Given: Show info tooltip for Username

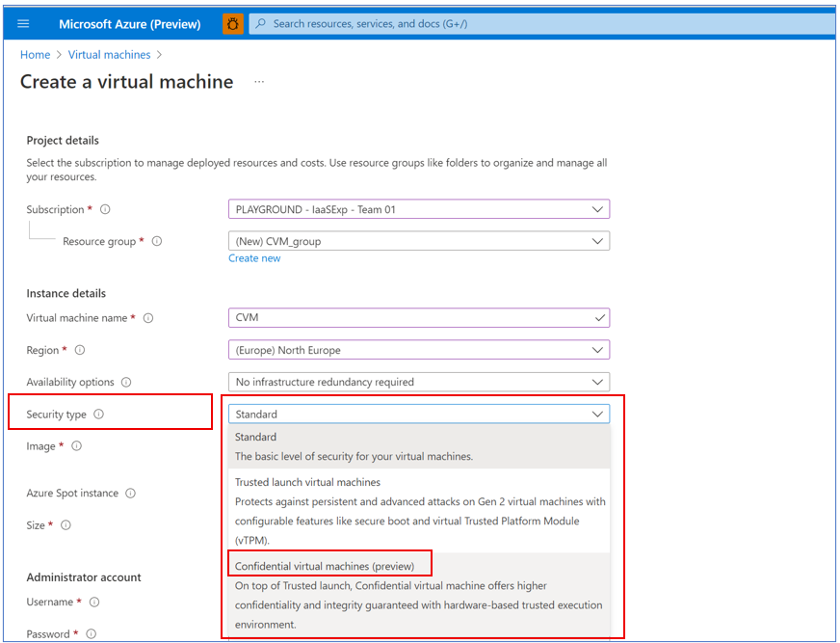Looking at the screenshot, I should tap(94, 602).
